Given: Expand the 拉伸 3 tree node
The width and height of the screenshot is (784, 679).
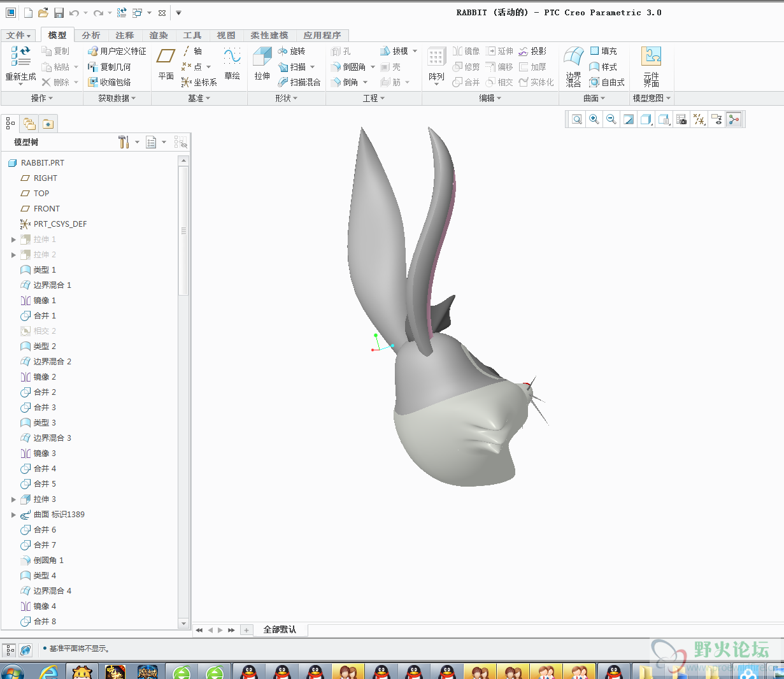Looking at the screenshot, I should (13, 499).
